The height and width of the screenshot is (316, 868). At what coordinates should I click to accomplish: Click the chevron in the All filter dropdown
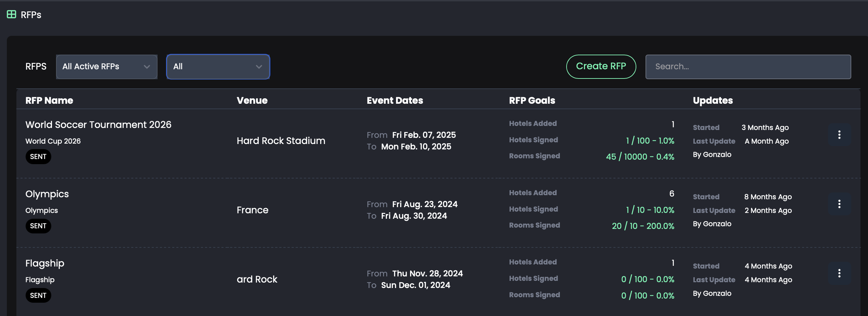pos(259,67)
